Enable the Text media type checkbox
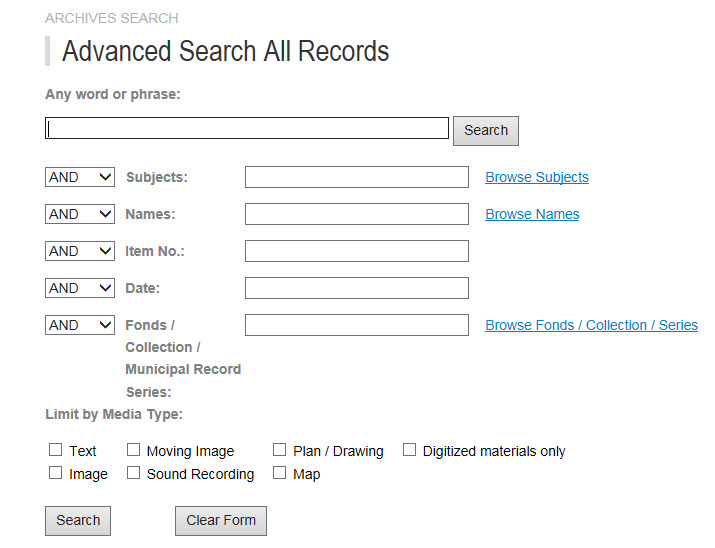 tap(56, 450)
